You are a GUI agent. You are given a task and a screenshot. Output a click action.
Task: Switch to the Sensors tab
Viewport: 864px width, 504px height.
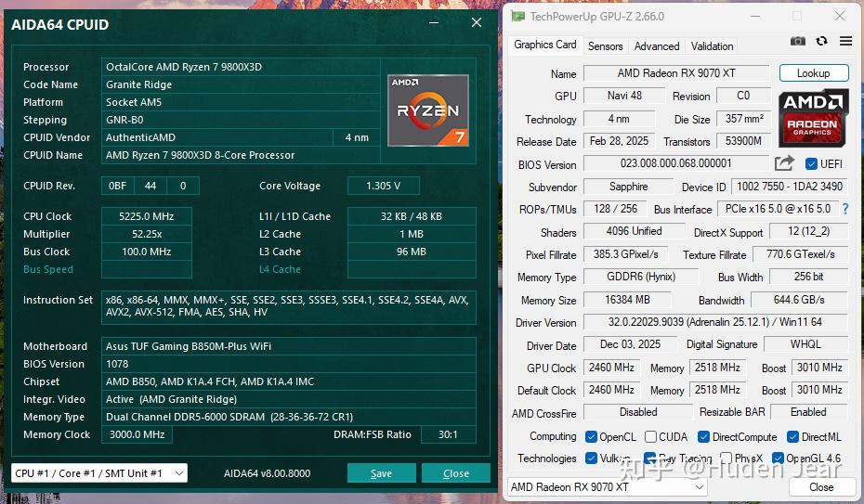coord(605,46)
